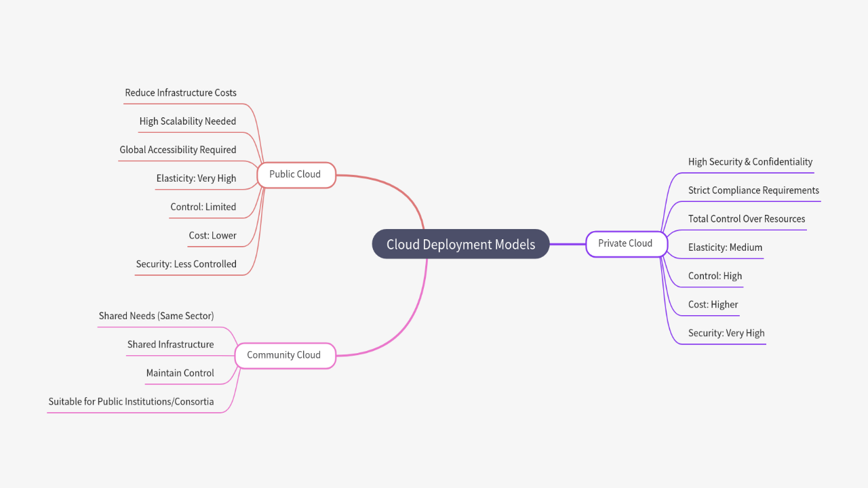Click the 'Security: Very High' leaf

(x=726, y=333)
